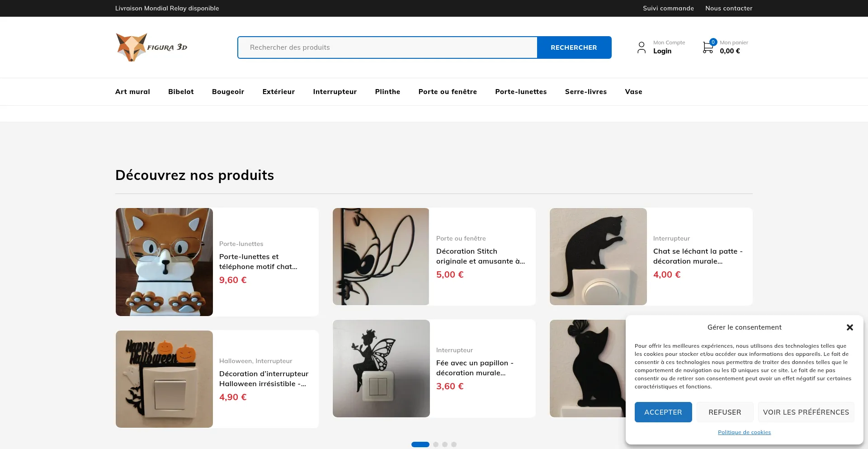Open the Art mural category menu
The height and width of the screenshot is (449, 868).
click(132, 92)
